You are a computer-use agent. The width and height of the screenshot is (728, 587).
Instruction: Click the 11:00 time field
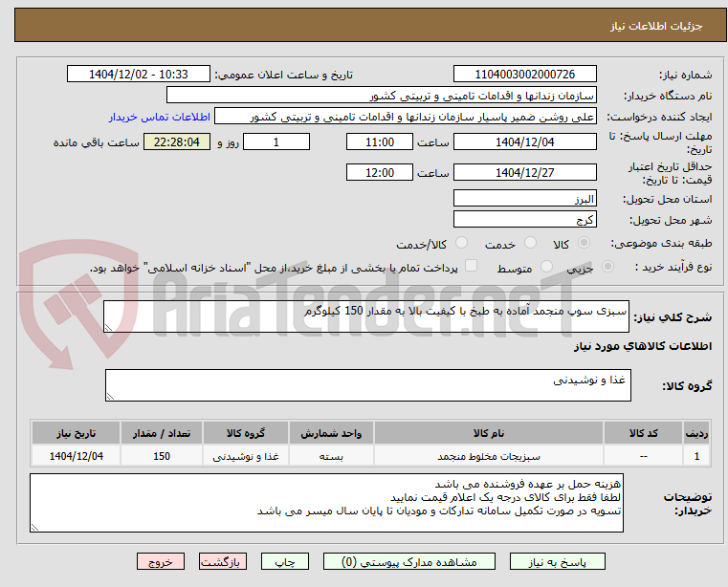[x=380, y=142]
